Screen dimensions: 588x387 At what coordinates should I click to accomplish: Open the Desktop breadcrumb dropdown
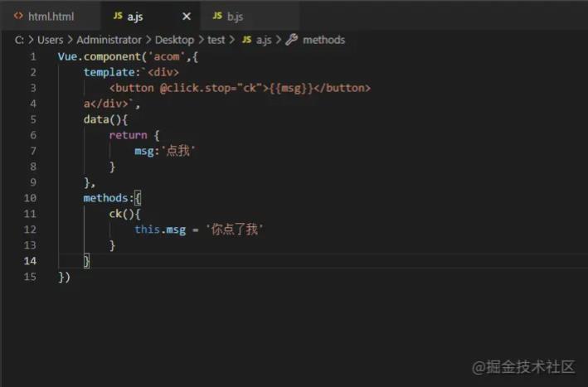174,40
